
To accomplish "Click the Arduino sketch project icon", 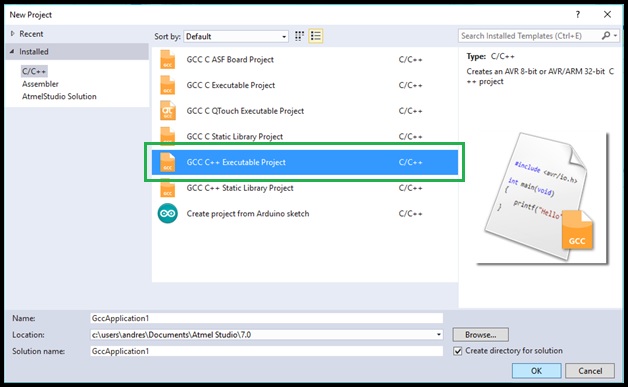I will 167,214.
